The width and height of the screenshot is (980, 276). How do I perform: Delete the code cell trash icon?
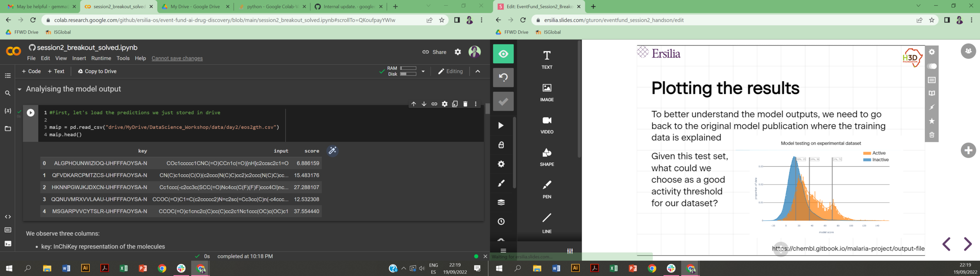465,104
